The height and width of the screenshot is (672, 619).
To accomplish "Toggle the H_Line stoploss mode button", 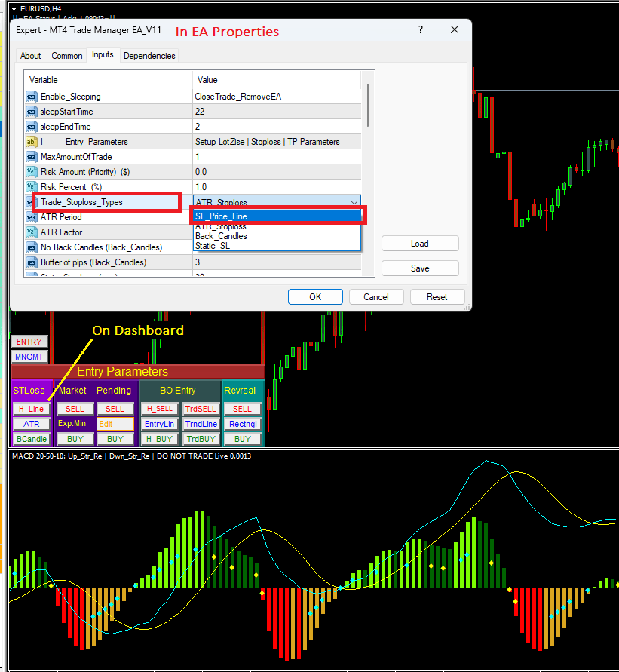I will pos(31,409).
